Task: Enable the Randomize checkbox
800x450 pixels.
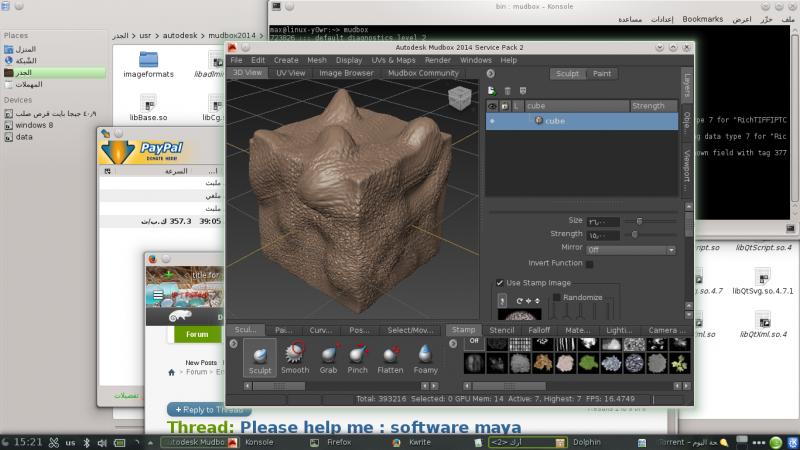Action: (x=557, y=297)
